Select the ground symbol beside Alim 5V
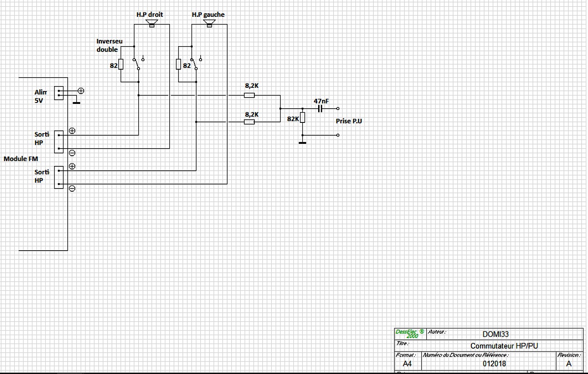 pyautogui.click(x=76, y=103)
